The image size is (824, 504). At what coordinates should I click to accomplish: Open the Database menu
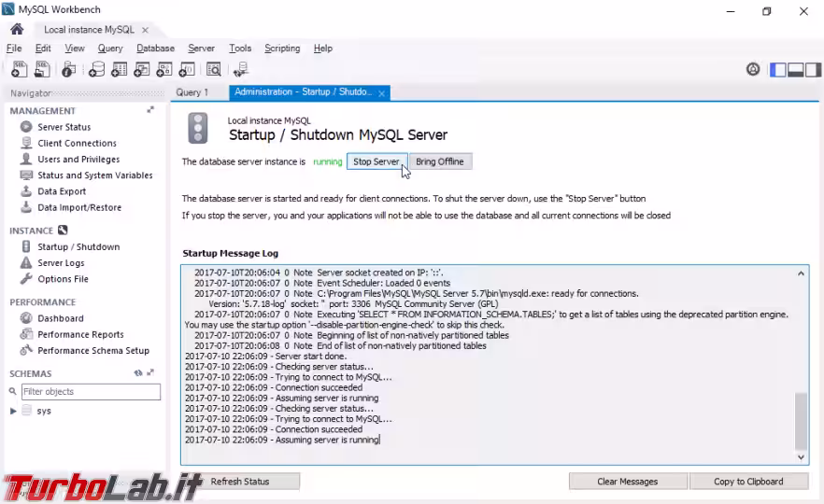click(x=155, y=49)
